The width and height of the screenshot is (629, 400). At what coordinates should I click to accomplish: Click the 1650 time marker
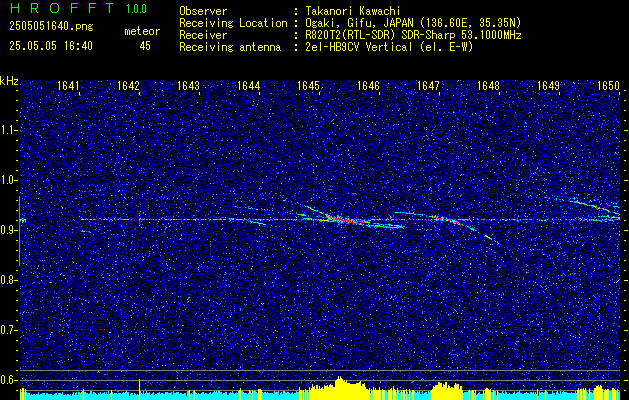point(609,85)
